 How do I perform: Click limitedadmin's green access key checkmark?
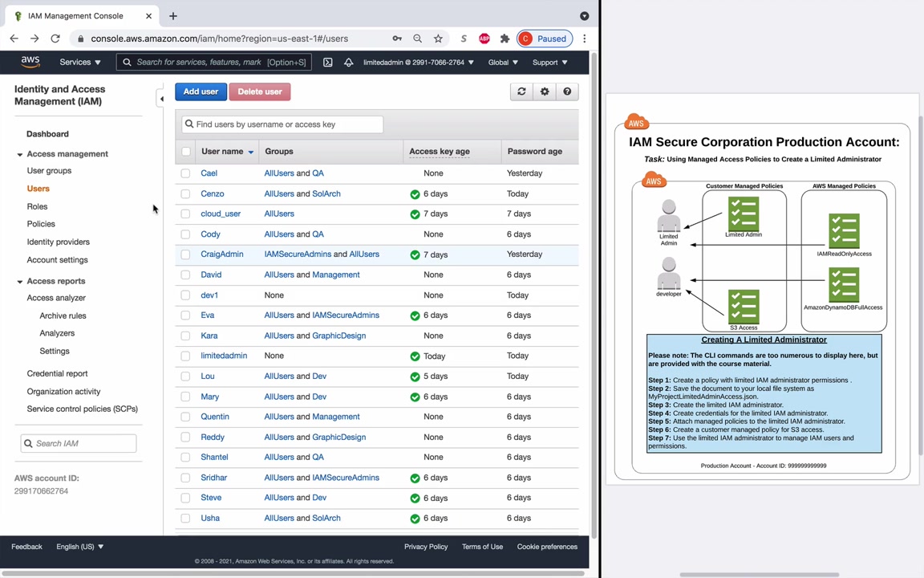(x=415, y=356)
